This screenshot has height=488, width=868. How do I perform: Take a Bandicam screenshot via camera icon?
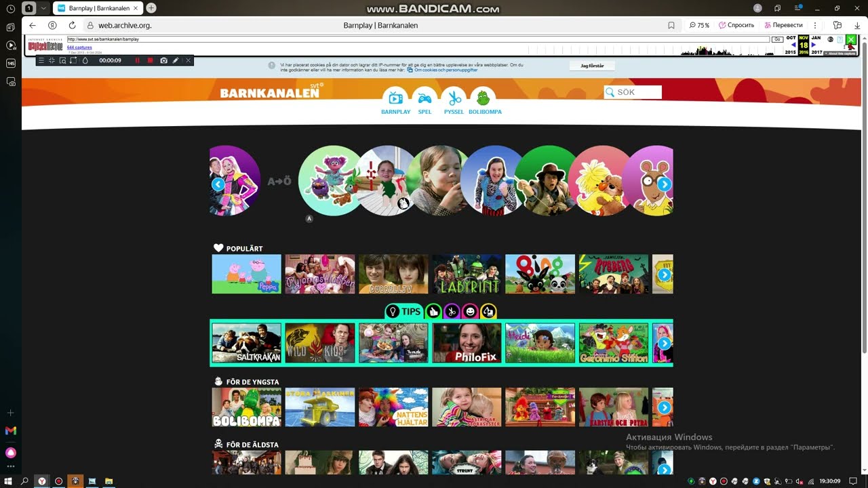pos(163,60)
